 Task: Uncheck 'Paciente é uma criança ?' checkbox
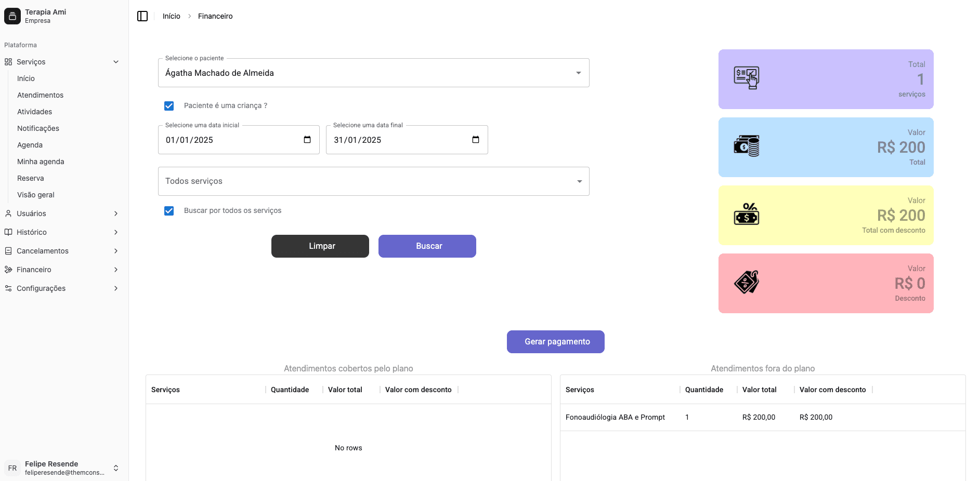pyautogui.click(x=169, y=106)
